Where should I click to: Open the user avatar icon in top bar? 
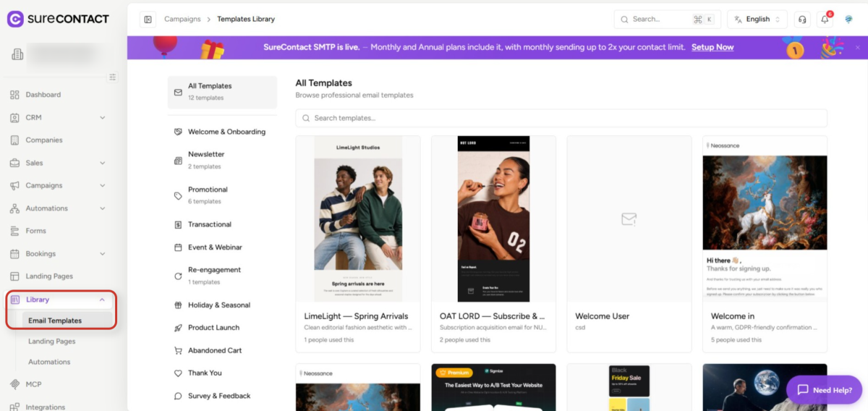click(848, 20)
